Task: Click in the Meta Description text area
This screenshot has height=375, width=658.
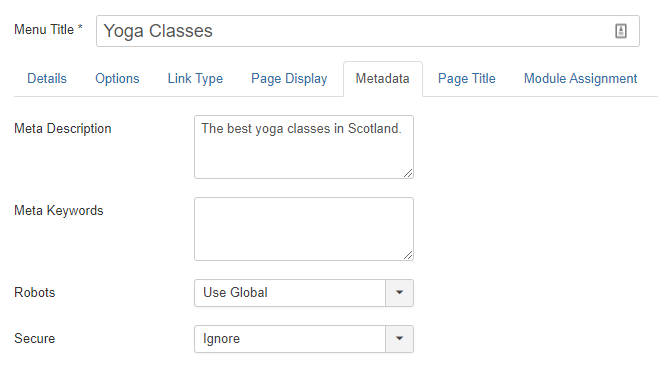Action: tap(304, 147)
